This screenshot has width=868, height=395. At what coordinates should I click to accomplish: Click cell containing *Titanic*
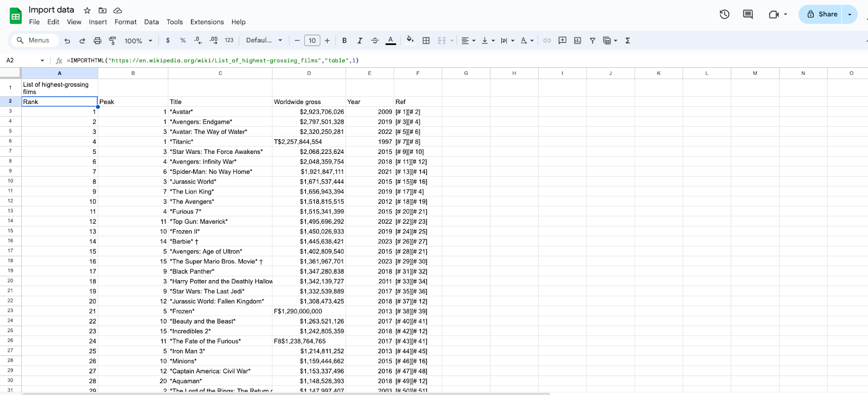tap(220, 142)
